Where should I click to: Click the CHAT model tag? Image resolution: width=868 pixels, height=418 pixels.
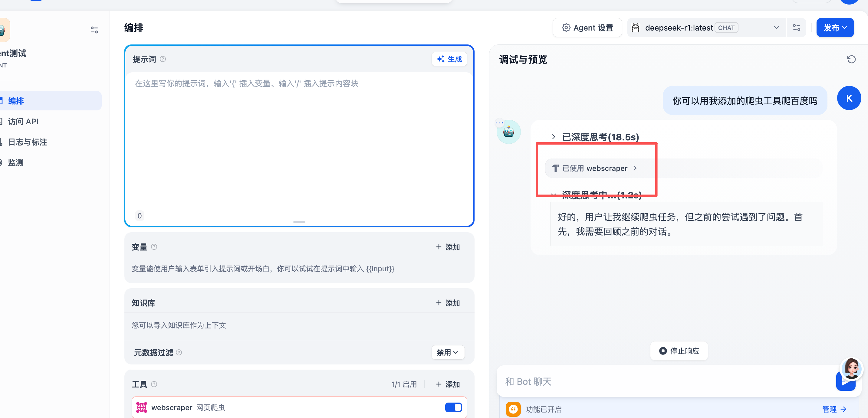[726, 28]
